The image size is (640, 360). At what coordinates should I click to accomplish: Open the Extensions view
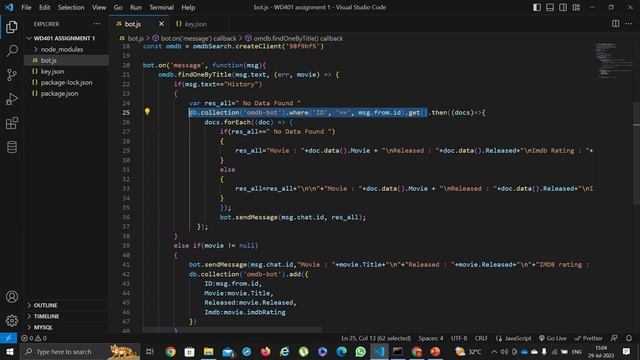[12, 123]
